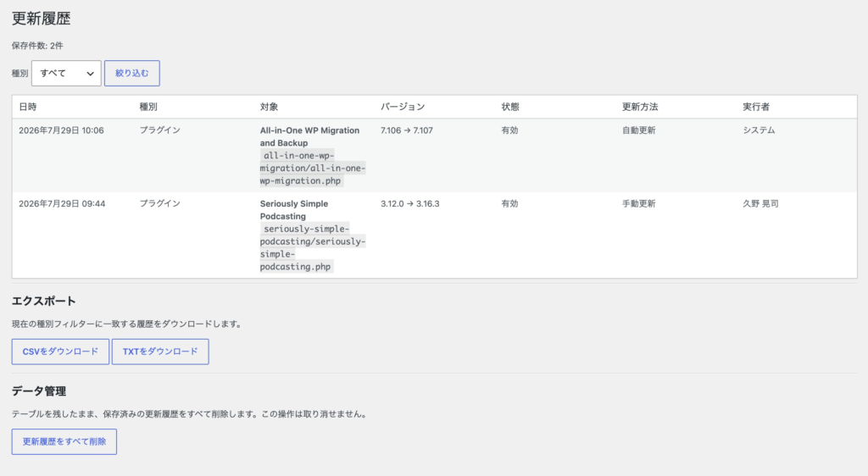Click システム in the executor column

tap(759, 130)
